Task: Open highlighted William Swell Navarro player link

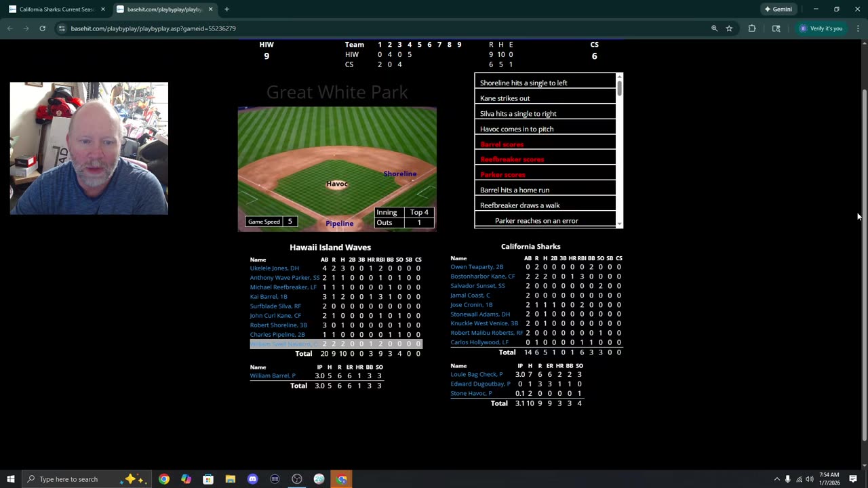Action: click(x=283, y=344)
